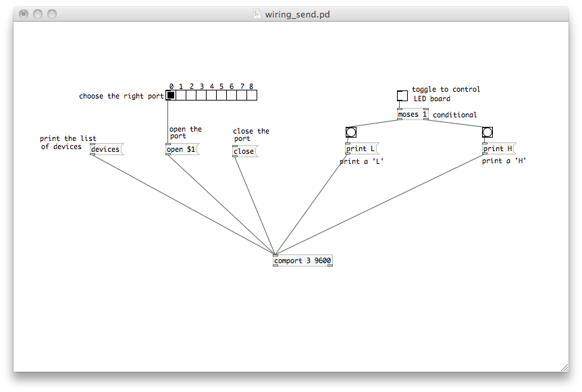Select port 5 in the radio strip

click(221, 96)
